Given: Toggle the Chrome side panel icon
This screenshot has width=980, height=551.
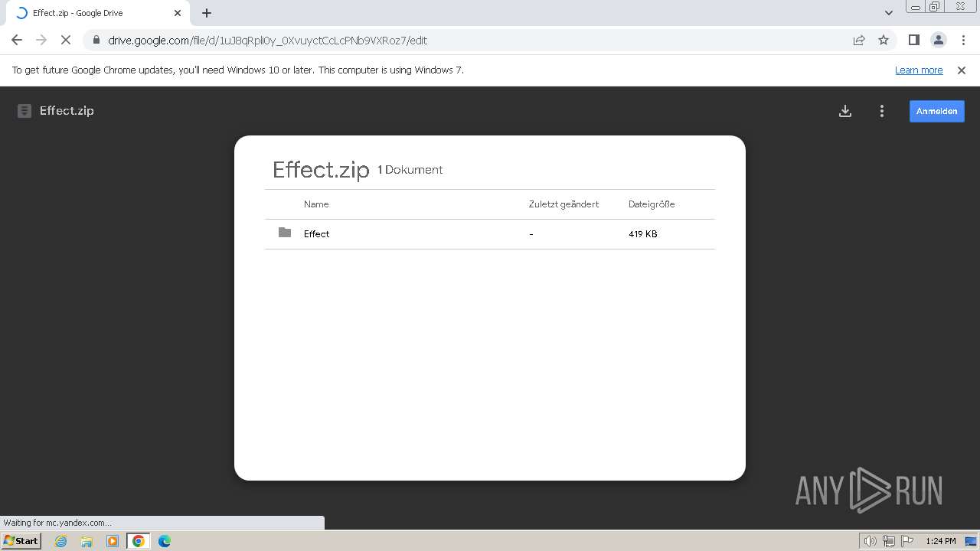Looking at the screenshot, I should 913,41.
